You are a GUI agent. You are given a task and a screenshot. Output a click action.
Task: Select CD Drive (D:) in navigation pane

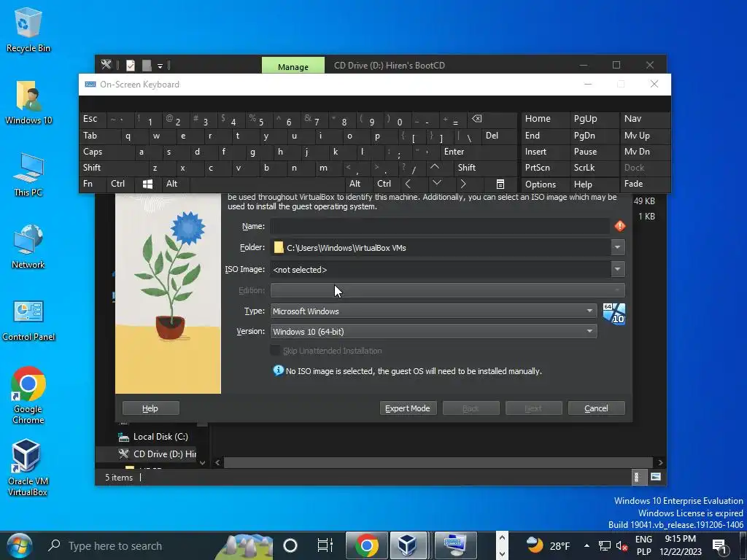coord(152,454)
